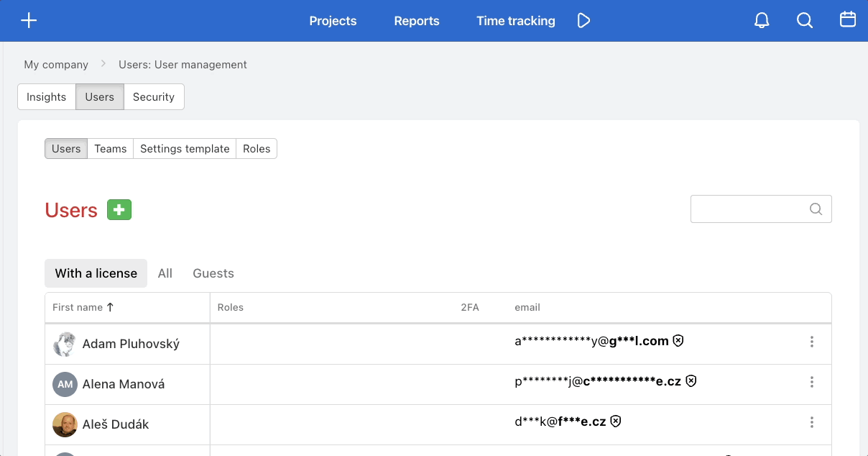
Task: Open the Time tracking menu
Action: pos(516,21)
